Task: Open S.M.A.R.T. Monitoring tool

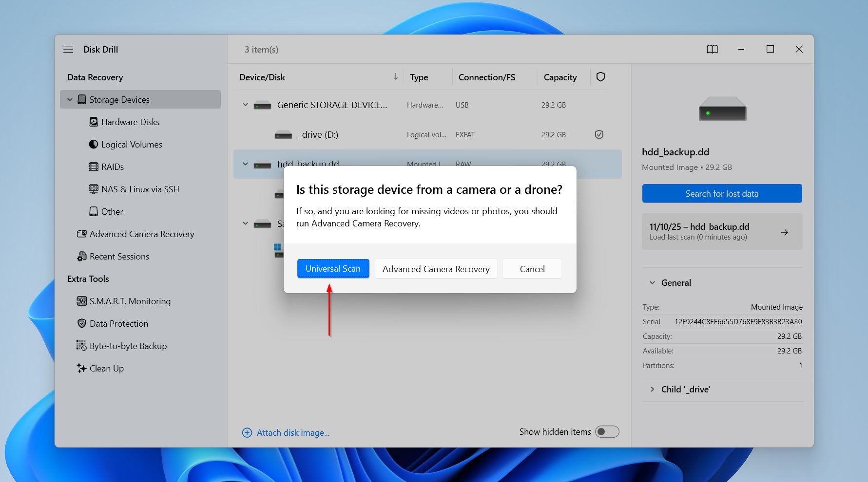Action: coord(130,301)
